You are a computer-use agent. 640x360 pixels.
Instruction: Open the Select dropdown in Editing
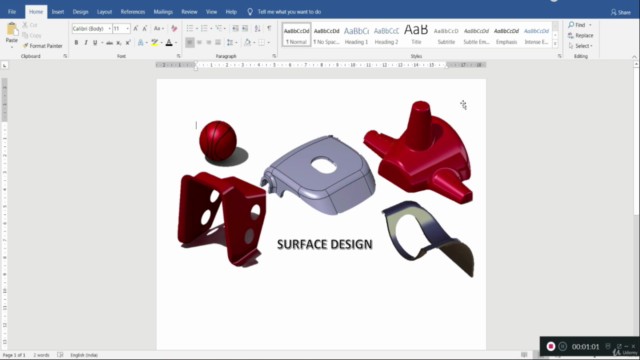581,46
